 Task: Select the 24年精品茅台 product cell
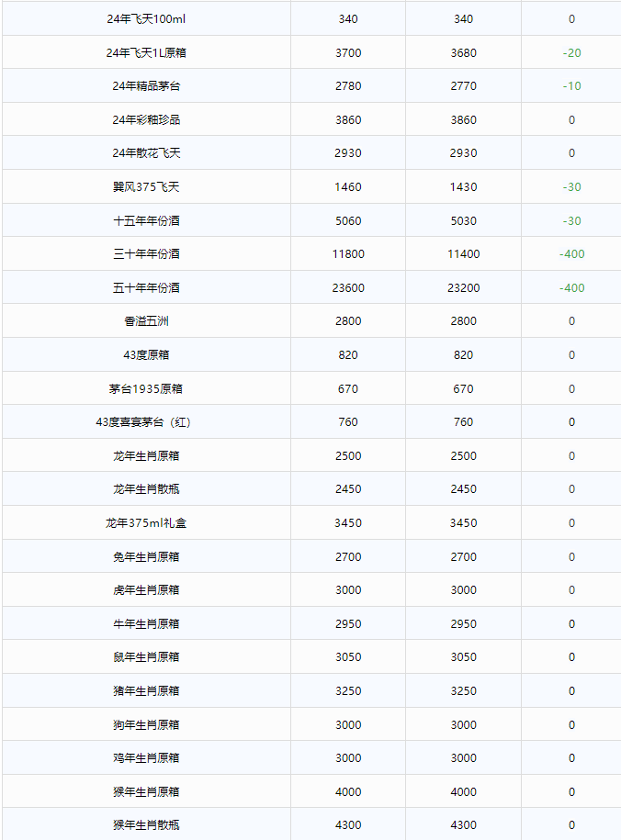[146, 85]
